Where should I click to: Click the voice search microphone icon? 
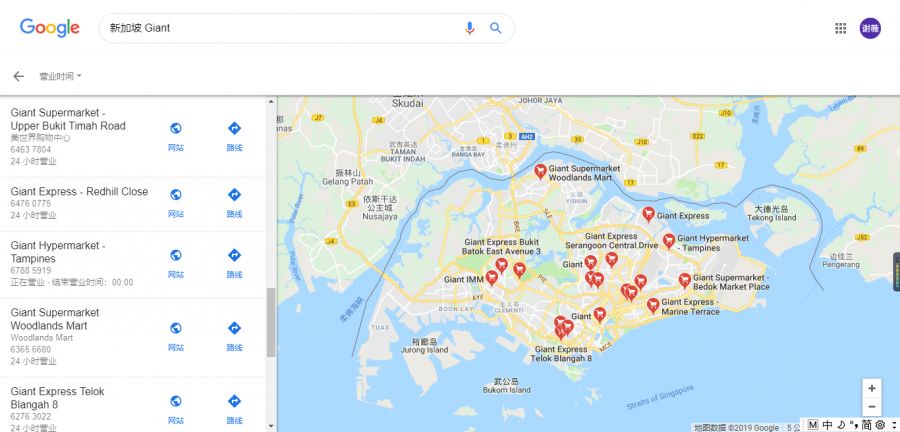pos(470,28)
